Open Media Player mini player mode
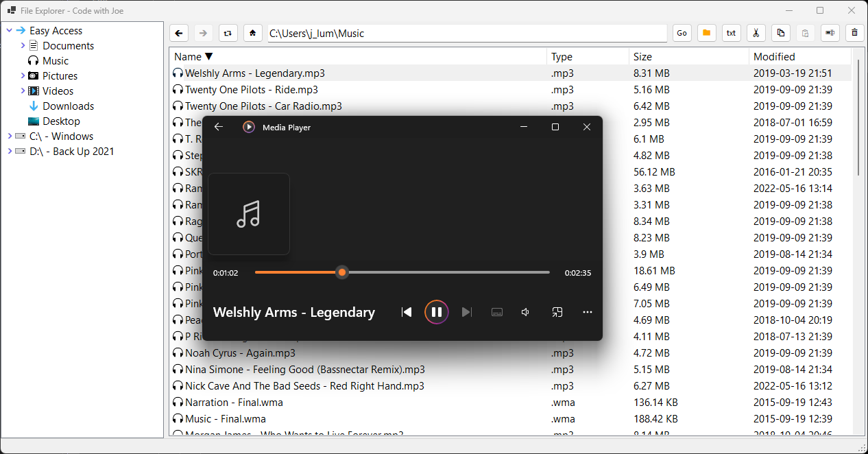Viewport: 868px width, 454px height. tap(557, 312)
